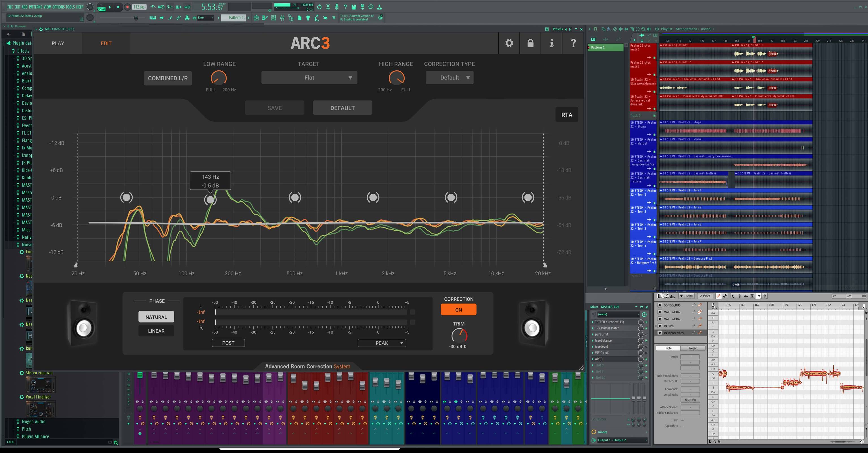Viewport: 868px width, 453px height.
Task: Open the OPTIONS menu
Action: [58, 7]
